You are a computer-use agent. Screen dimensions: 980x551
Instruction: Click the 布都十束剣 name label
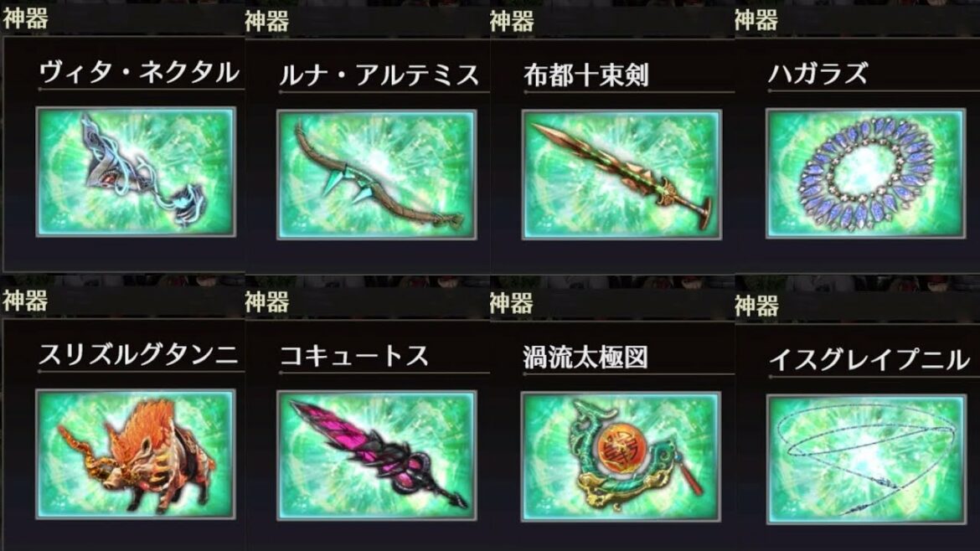pos(585,75)
